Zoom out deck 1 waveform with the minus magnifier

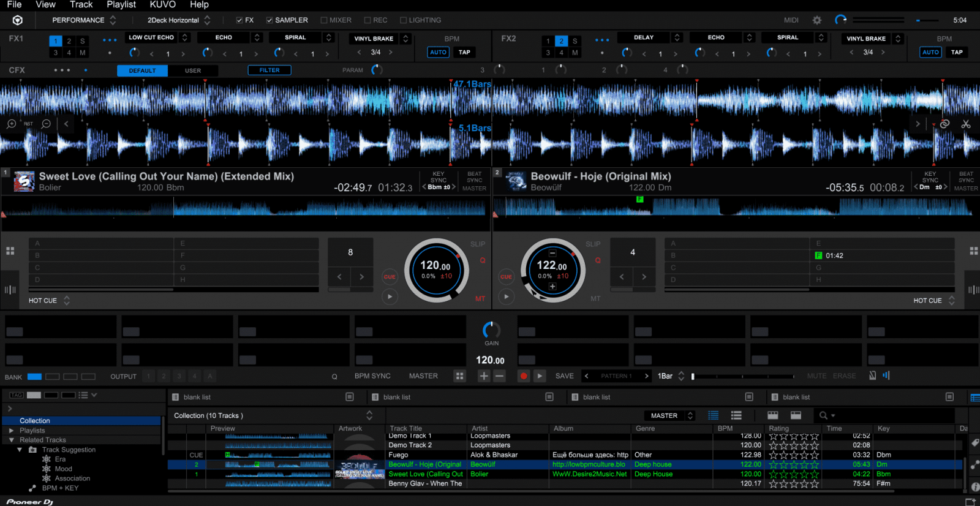click(46, 124)
